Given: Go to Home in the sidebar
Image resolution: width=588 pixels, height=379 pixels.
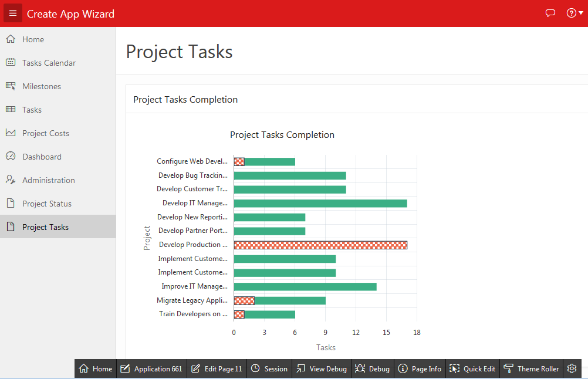Looking at the screenshot, I should pos(58,39).
